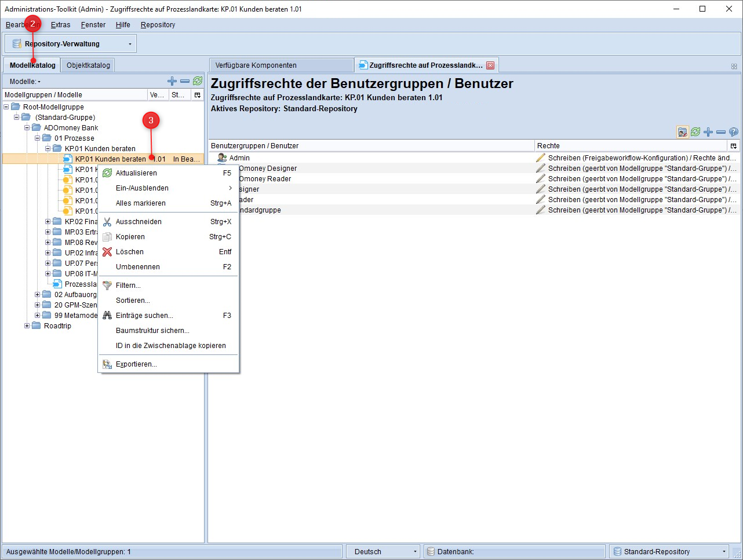Click the pencil icon in the Admin rights row
743x560 pixels.
541,158
